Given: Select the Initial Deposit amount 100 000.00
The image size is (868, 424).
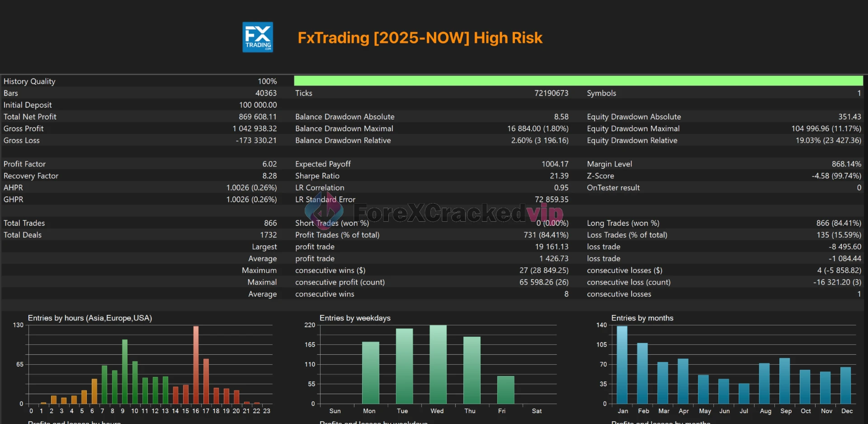Looking at the screenshot, I should coord(258,105).
